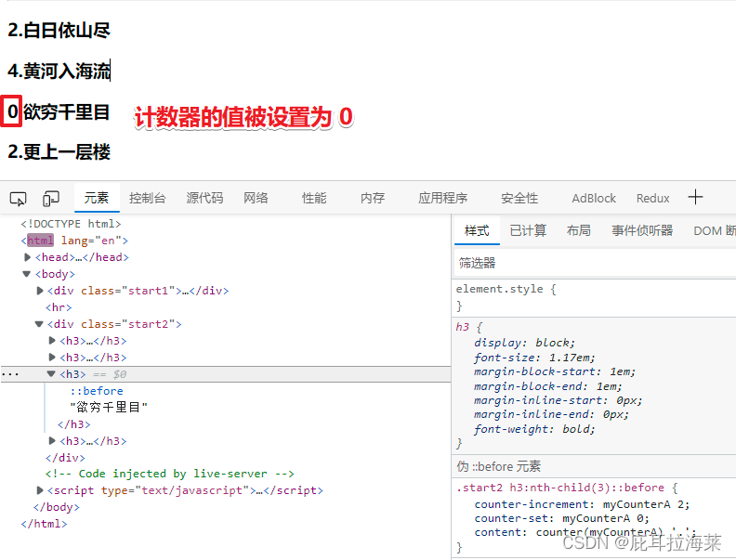This screenshot has width=736, height=560.
Task: Click the counter-set: myCounterA 0 declaration
Action: 561,518
